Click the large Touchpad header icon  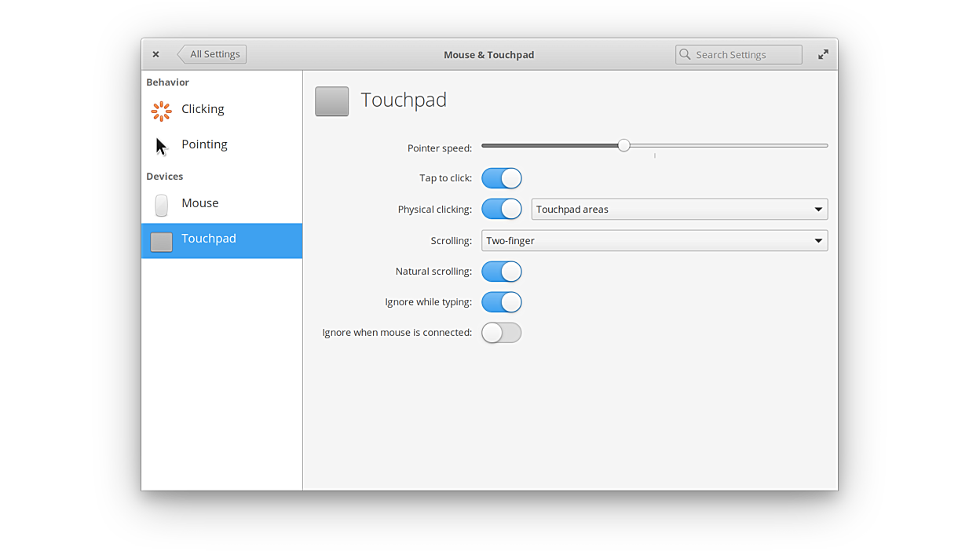click(331, 101)
